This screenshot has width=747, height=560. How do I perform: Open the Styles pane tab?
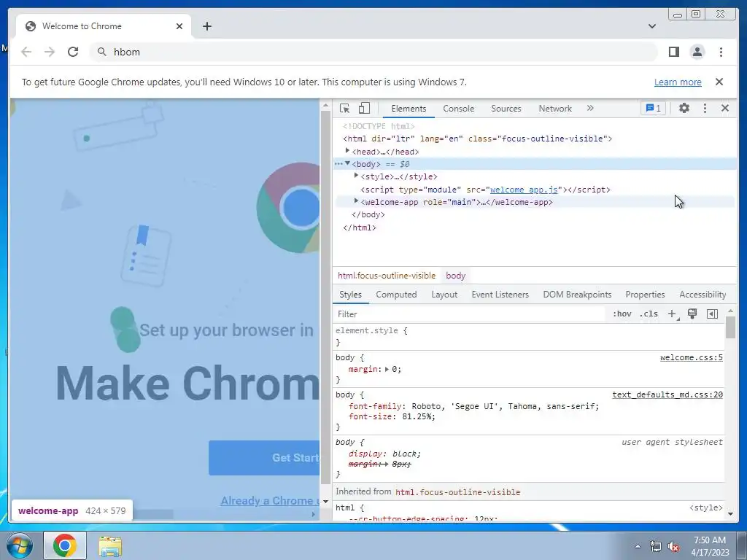[x=350, y=295]
